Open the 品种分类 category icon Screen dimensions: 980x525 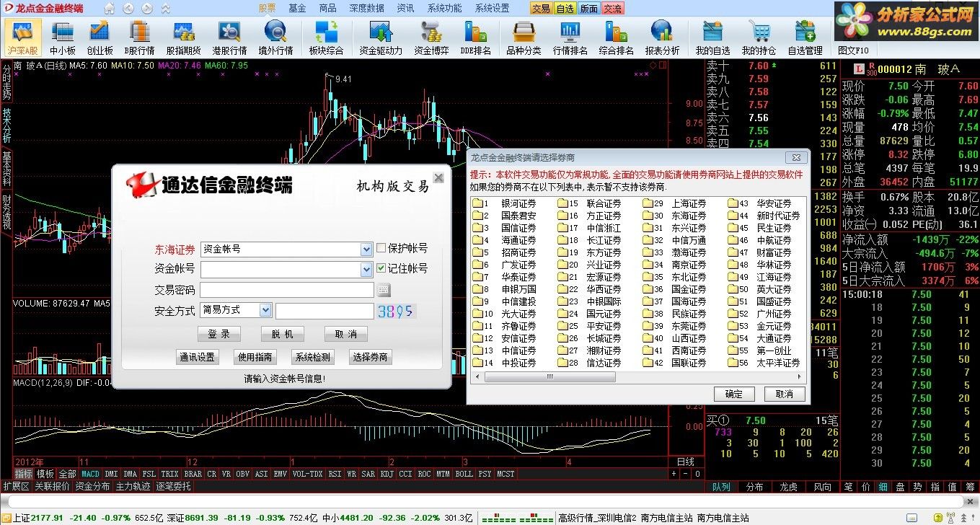coord(524,38)
